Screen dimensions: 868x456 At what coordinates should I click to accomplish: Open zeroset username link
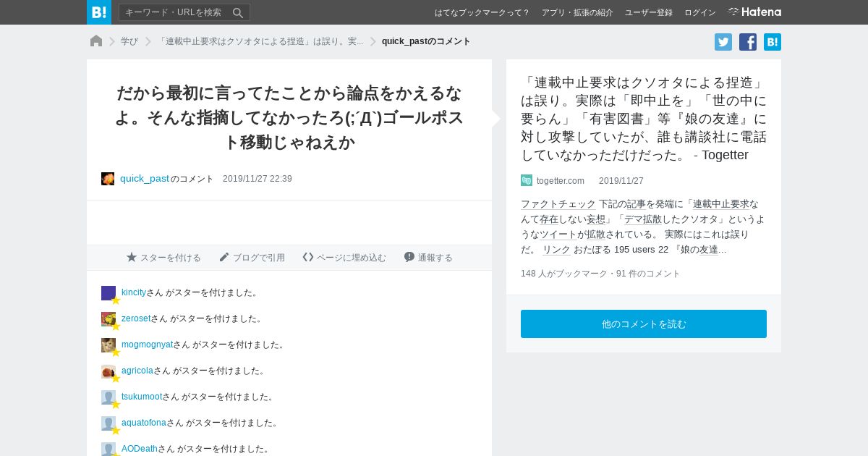[136, 318]
